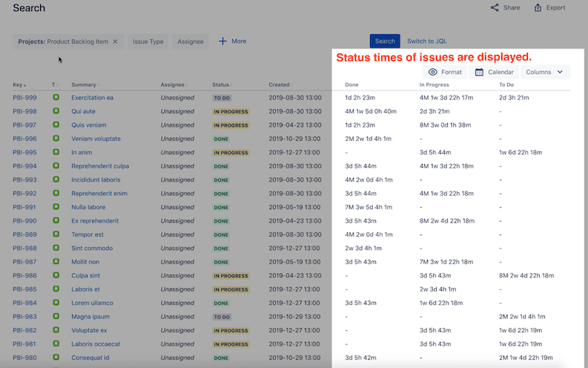Click the issue type icon for PBI-987
Viewport: 588px width, 368px height.
(x=56, y=262)
